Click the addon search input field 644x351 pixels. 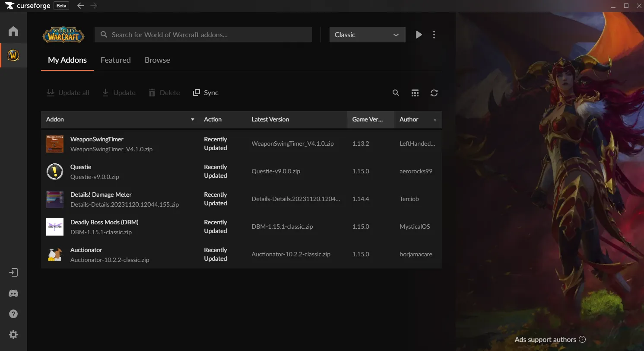pos(203,35)
